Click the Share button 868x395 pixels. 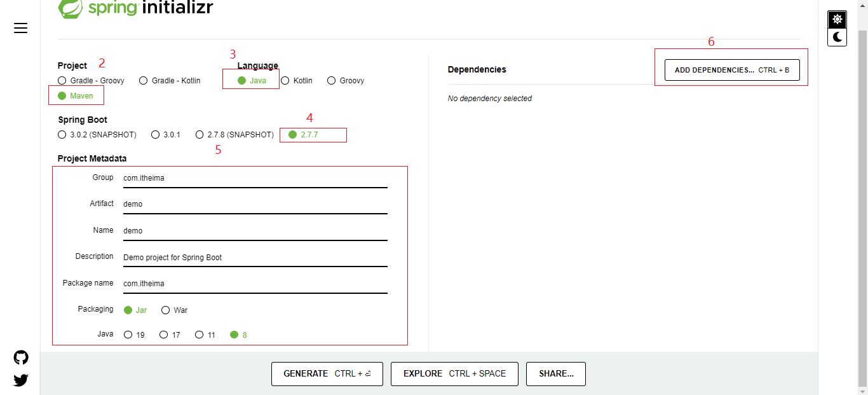point(556,374)
